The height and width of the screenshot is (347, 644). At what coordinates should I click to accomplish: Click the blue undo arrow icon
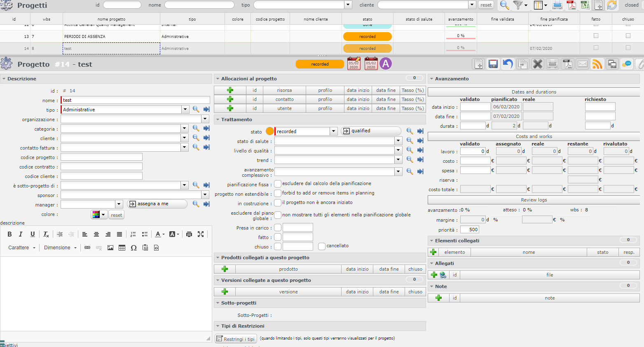click(x=508, y=64)
